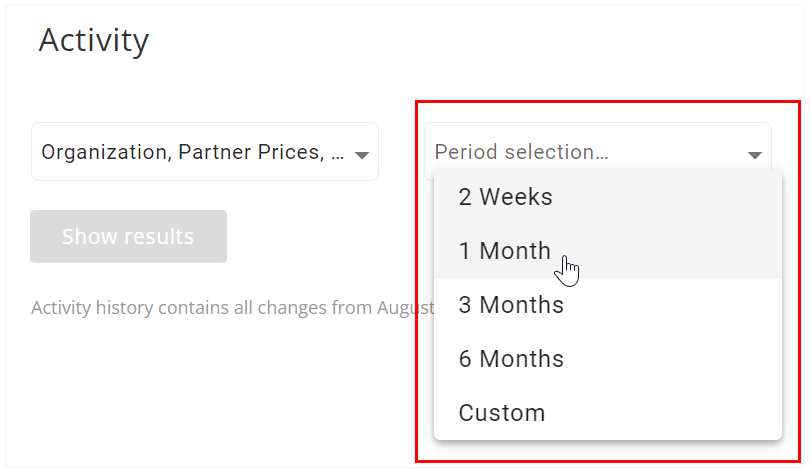Image resolution: width=811 pixels, height=475 pixels.
Task: Click the Activity page heading
Action: pyautogui.click(x=94, y=40)
